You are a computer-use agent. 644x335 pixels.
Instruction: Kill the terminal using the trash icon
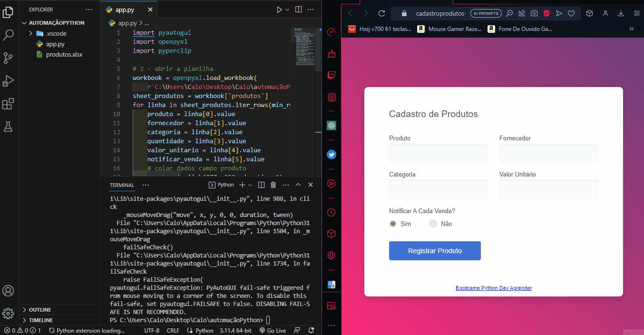(273, 185)
